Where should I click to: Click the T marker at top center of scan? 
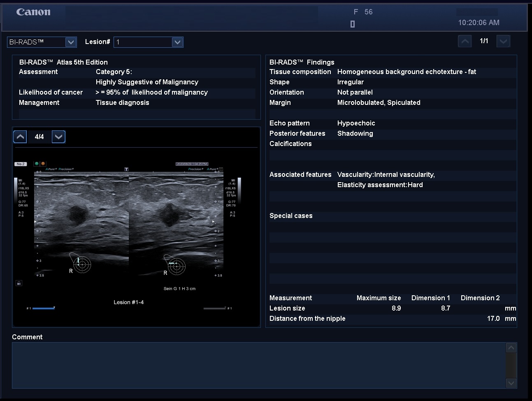126,169
